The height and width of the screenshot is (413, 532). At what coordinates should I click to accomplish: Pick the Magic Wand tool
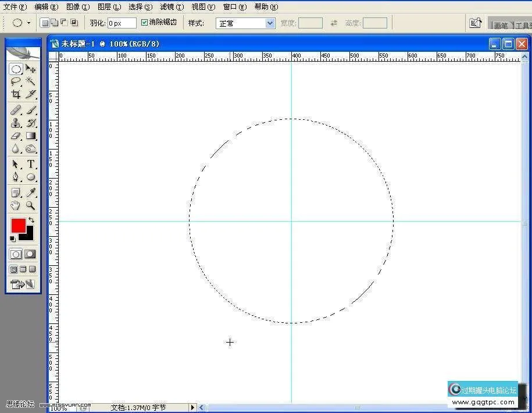point(31,81)
